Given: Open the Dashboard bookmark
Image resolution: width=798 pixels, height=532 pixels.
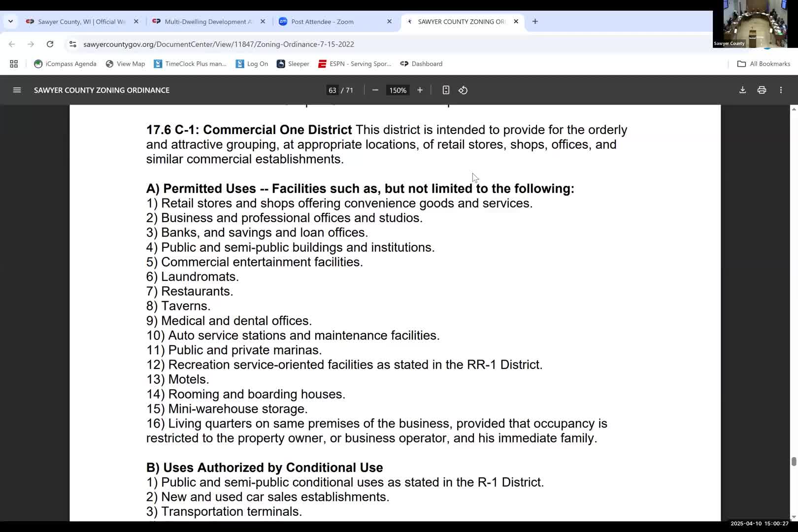Looking at the screenshot, I should 421,64.
